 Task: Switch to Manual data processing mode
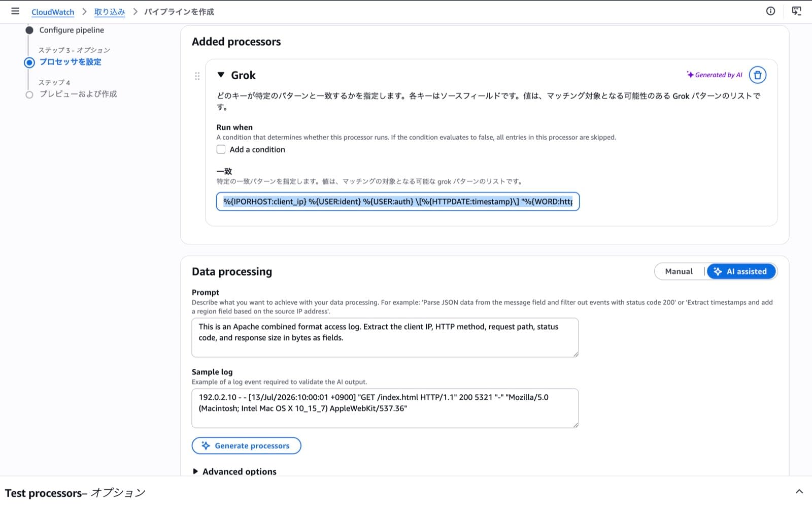(679, 271)
